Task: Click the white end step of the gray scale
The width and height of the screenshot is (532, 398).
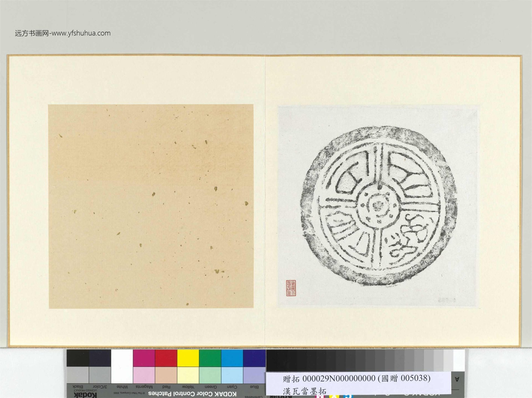Action: click(x=459, y=360)
